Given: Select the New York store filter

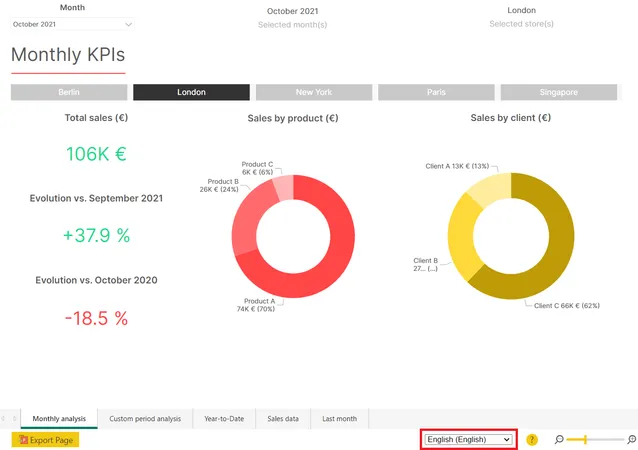Looking at the screenshot, I should point(314,92).
